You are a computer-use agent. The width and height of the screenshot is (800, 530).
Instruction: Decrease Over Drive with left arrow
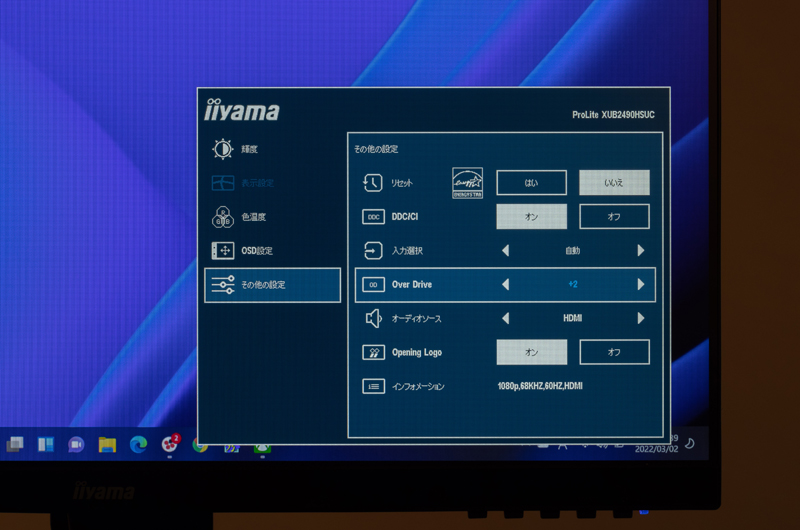pyautogui.click(x=505, y=285)
